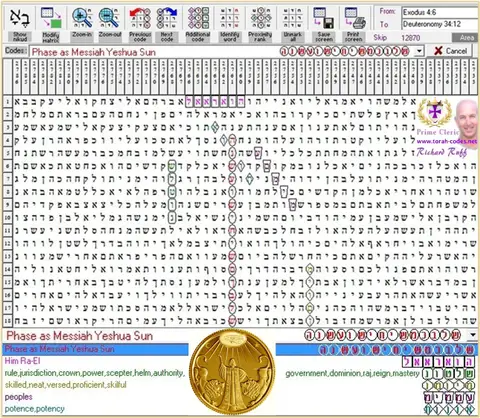The image size is (480, 418).
Task: Click the Cancel button
Action: [x=451, y=51]
